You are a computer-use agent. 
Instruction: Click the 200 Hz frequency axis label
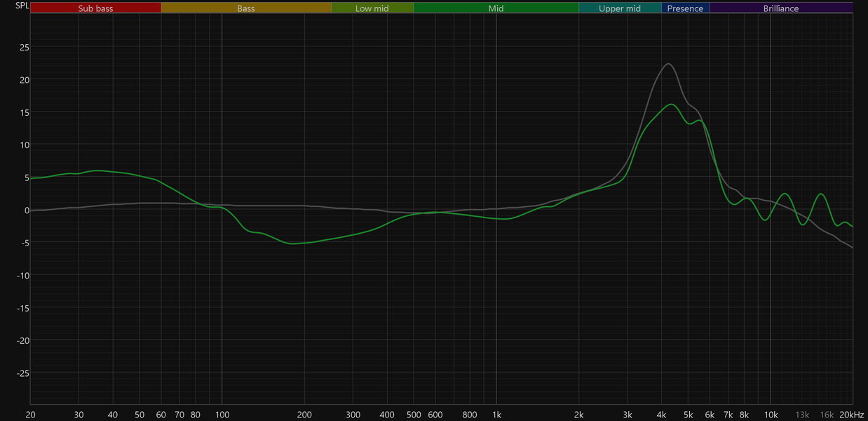point(304,415)
